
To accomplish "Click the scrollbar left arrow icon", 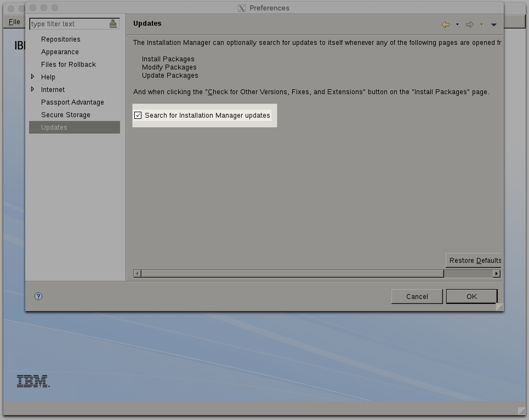I will (137, 273).
